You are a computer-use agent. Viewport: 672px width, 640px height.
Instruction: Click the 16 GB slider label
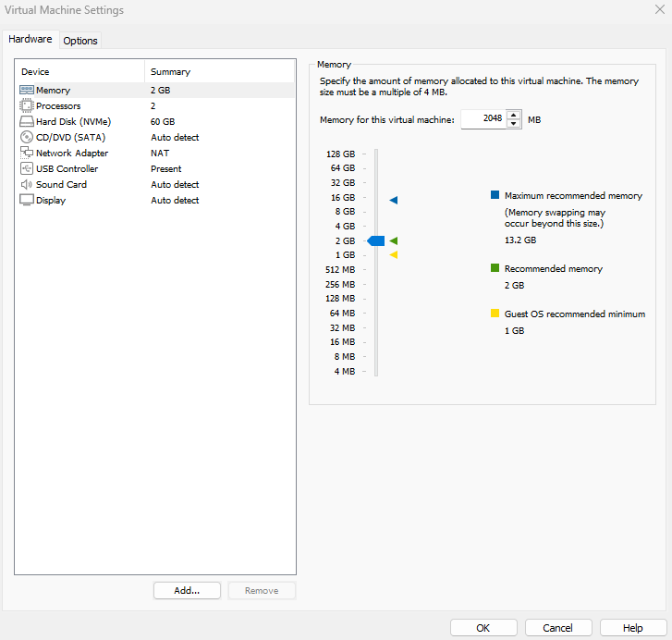pyautogui.click(x=343, y=197)
